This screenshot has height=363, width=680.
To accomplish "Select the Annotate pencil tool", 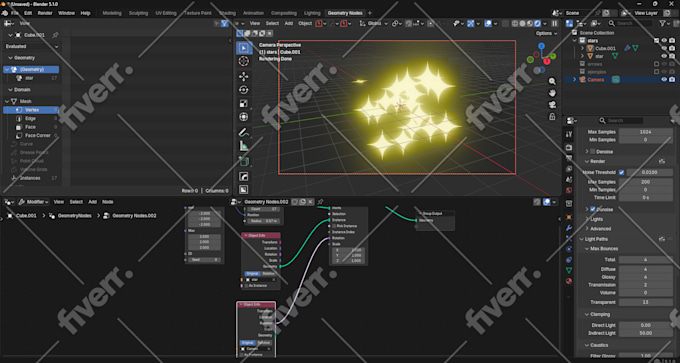I will (244, 132).
